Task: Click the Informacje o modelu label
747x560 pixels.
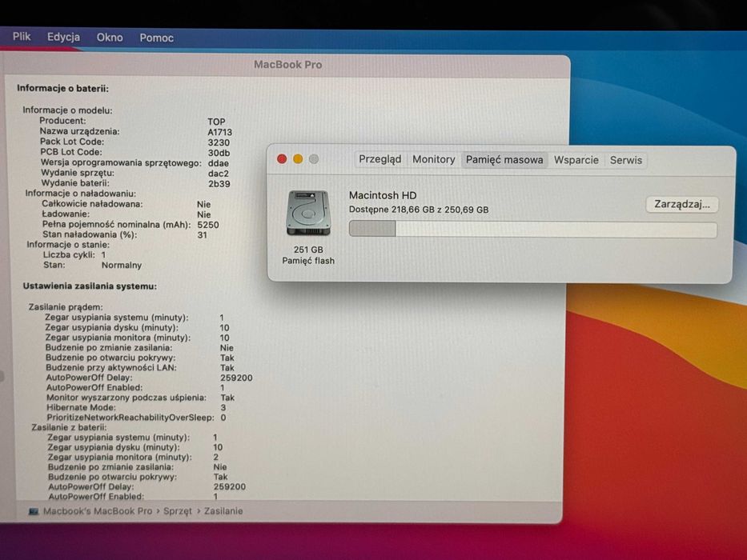Action: tap(67, 110)
